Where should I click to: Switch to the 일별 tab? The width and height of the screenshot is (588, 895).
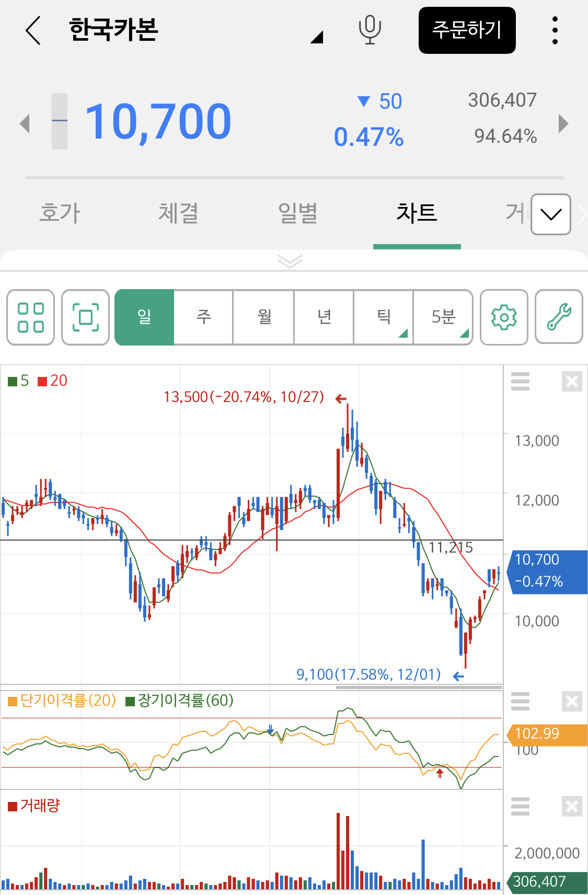(x=298, y=213)
